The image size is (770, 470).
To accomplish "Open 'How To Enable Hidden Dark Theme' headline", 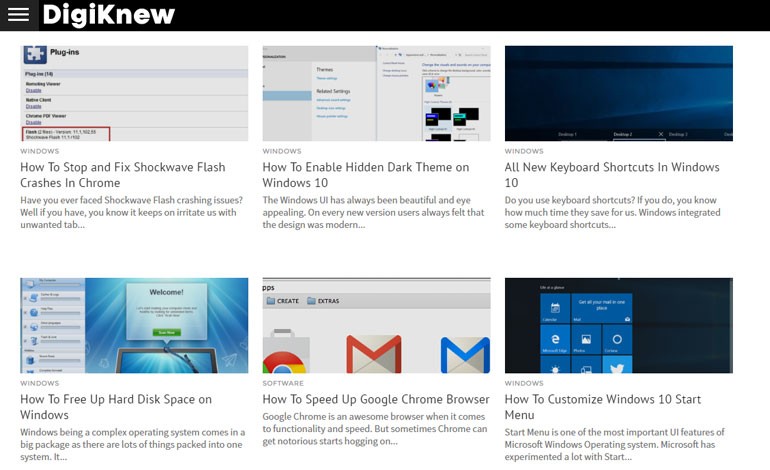I will 366,175.
